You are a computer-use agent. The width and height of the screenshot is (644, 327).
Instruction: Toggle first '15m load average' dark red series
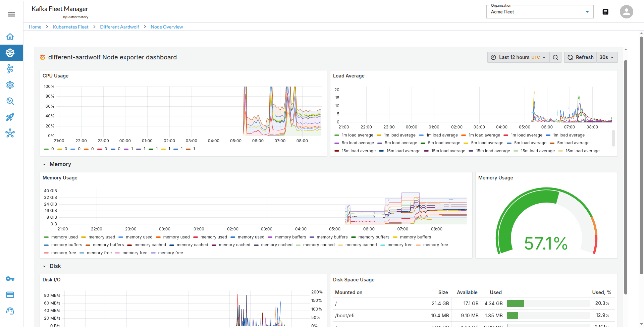click(x=355, y=151)
